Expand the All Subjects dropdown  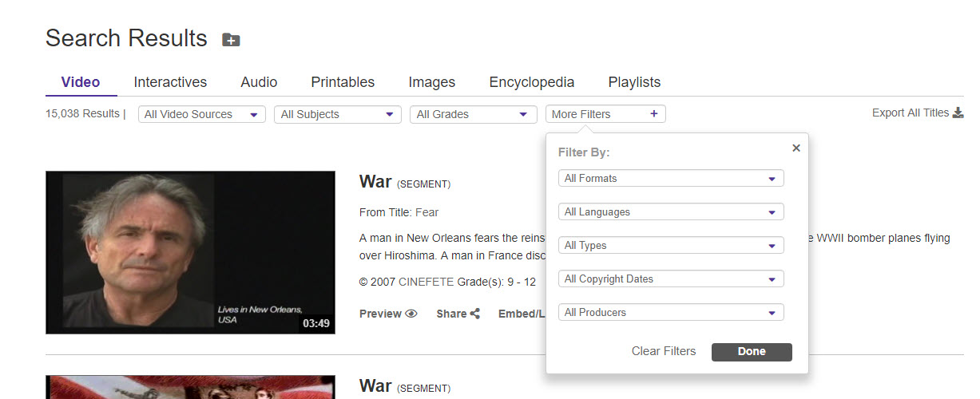[337, 114]
